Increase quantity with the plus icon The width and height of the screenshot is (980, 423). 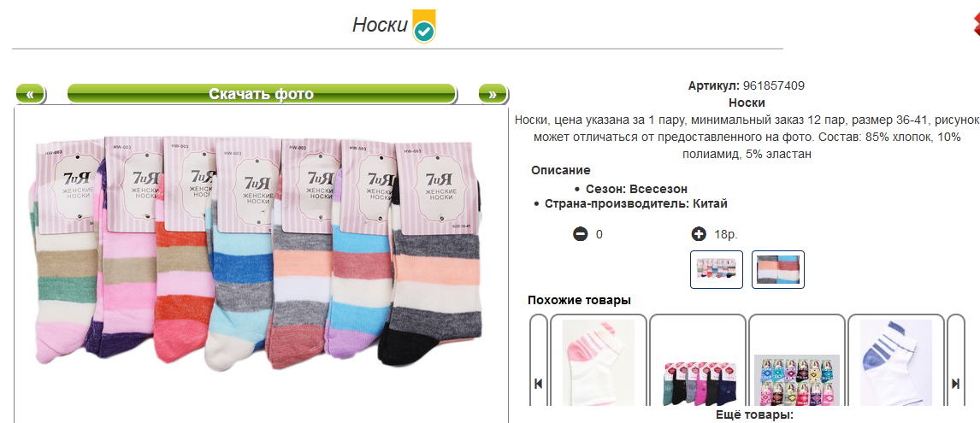[x=699, y=235]
